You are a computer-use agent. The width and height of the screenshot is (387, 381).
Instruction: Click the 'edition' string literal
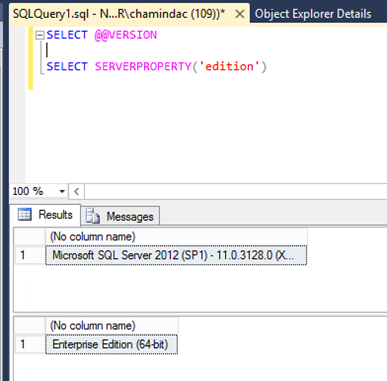[229, 66]
